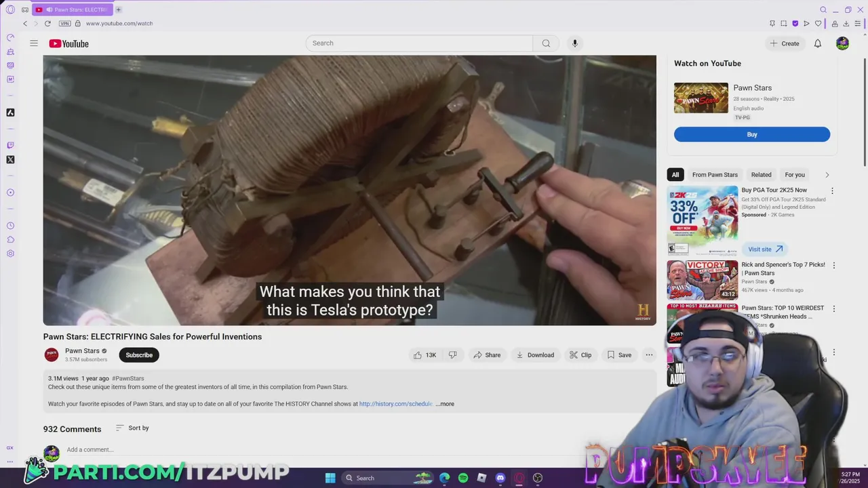Open Opera downloads icon
The height and width of the screenshot is (488, 868).
point(846,23)
